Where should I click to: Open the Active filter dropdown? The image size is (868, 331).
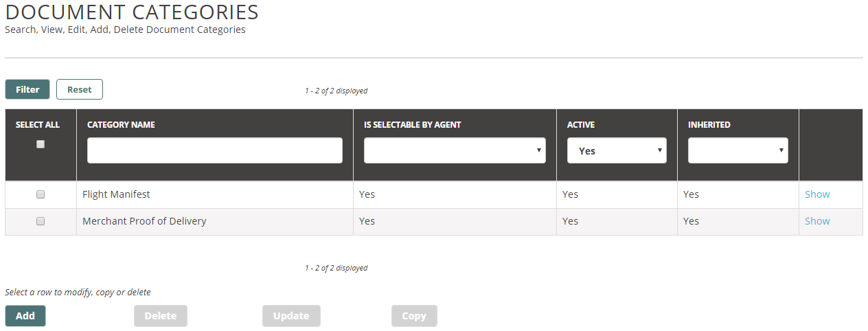click(x=617, y=150)
